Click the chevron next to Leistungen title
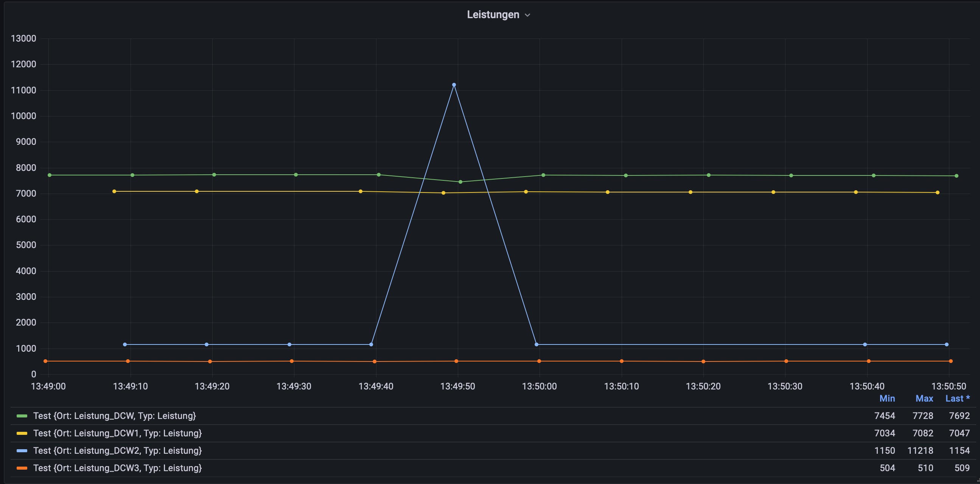This screenshot has height=484, width=980. [x=527, y=15]
